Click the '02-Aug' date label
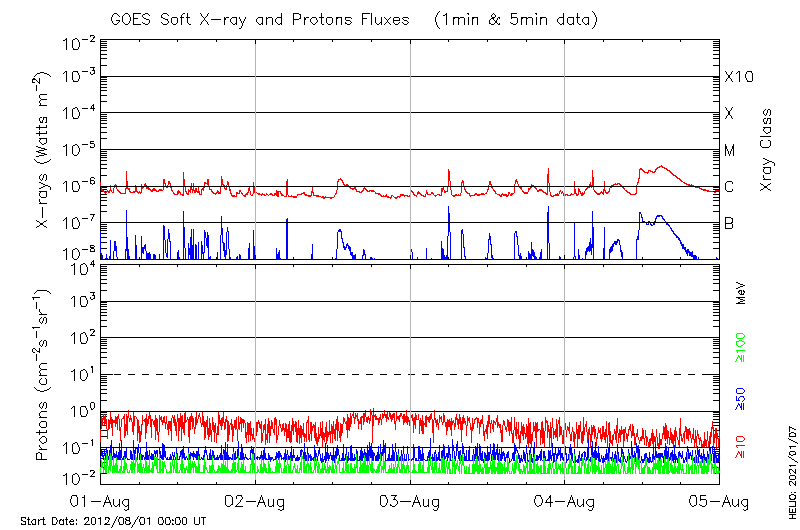The width and height of the screenshot is (800, 530). tap(256, 499)
